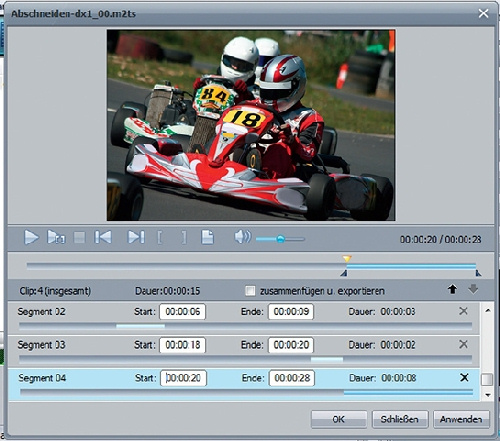Jump to previous frame with skip-back icon
The height and width of the screenshot is (441, 500).
tap(103, 237)
